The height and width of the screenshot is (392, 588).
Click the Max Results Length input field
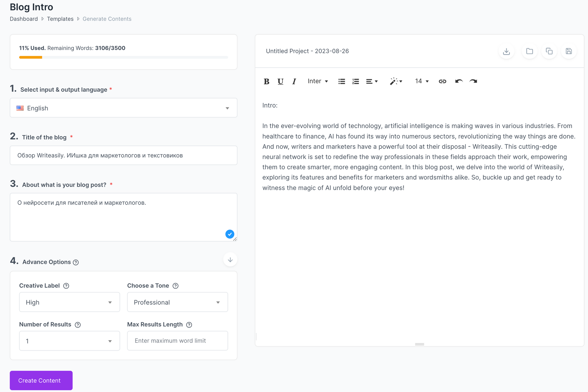click(177, 341)
